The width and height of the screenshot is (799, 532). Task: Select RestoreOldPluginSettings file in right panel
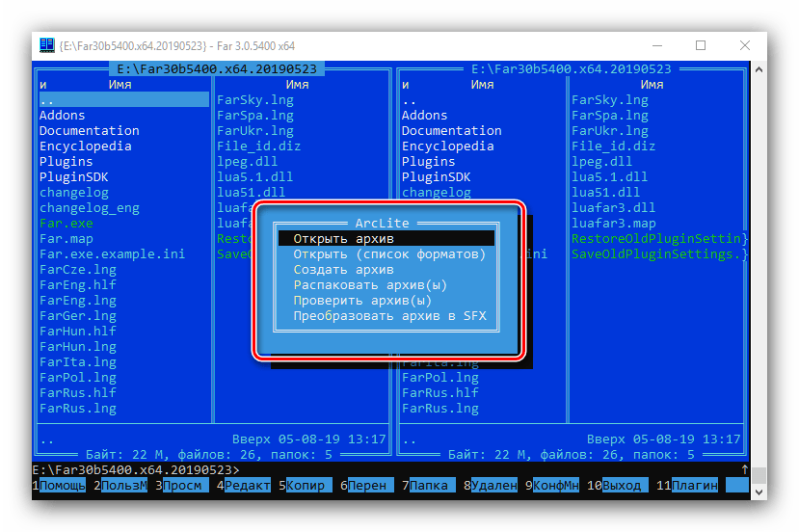tap(659, 238)
